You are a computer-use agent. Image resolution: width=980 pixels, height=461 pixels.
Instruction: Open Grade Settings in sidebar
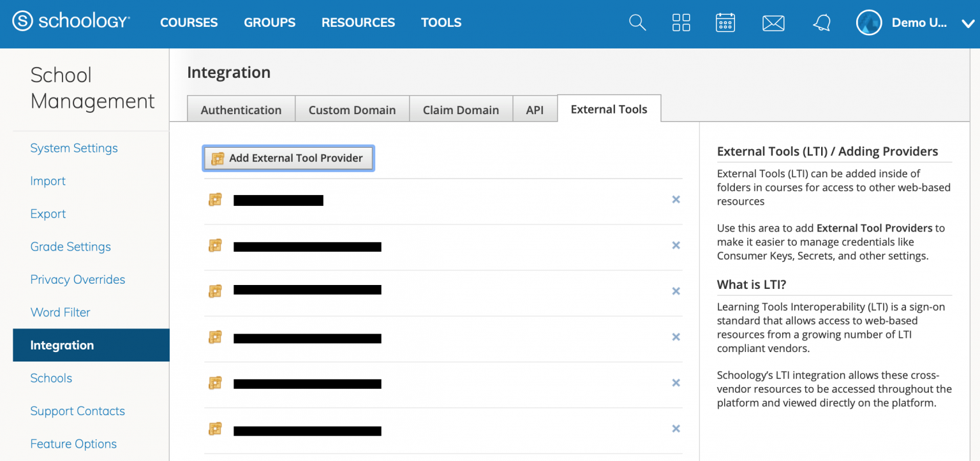70,247
